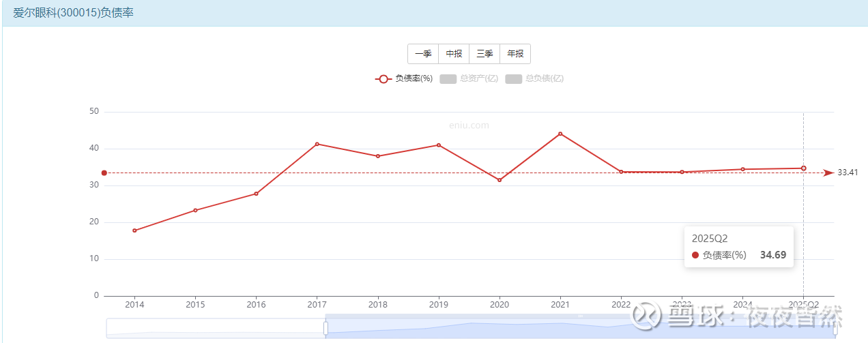Click 2022 data point on line

pyautogui.click(x=621, y=172)
